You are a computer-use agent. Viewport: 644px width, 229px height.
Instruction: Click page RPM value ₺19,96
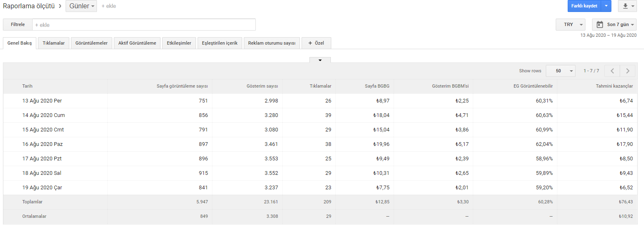382,144
